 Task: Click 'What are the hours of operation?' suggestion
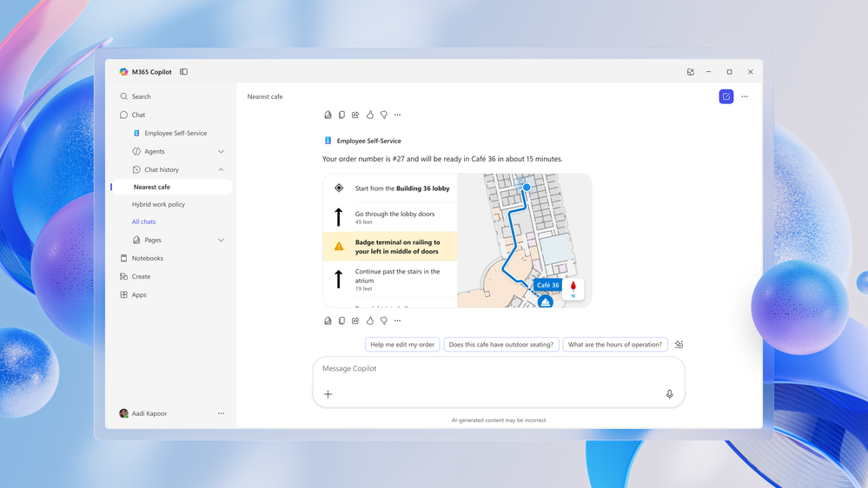pos(615,344)
